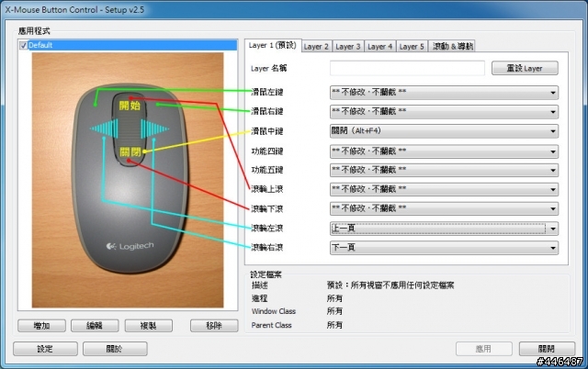588x369 pixels.
Task: Click the 移除 button
Action: click(214, 326)
